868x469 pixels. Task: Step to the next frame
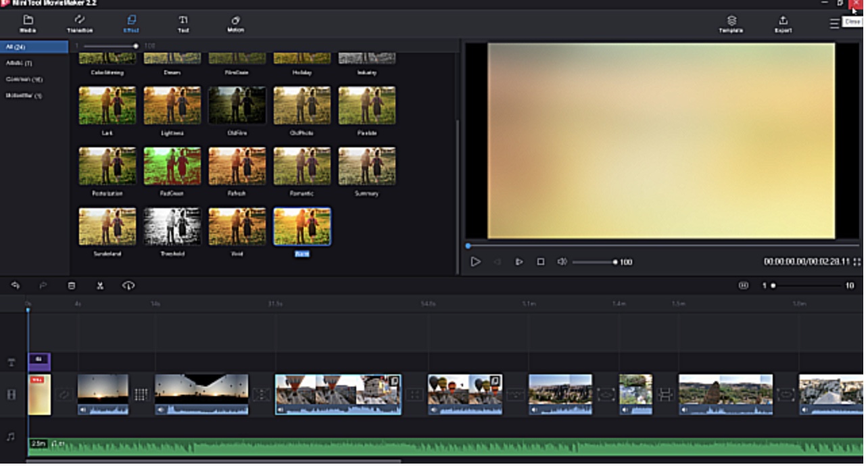point(519,262)
